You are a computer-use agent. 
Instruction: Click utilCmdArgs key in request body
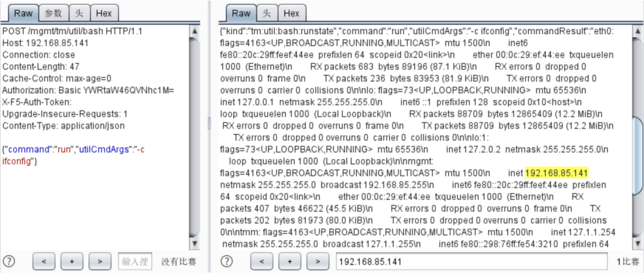click(x=104, y=150)
